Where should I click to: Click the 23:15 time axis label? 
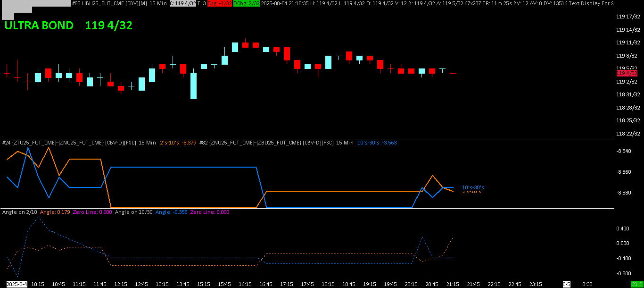point(536,284)
